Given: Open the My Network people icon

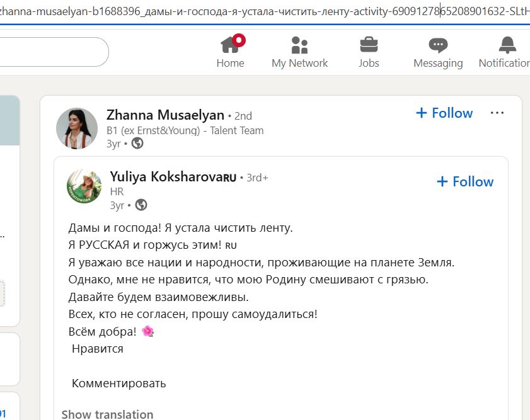Looking at the screenshot, I should 299,45.
